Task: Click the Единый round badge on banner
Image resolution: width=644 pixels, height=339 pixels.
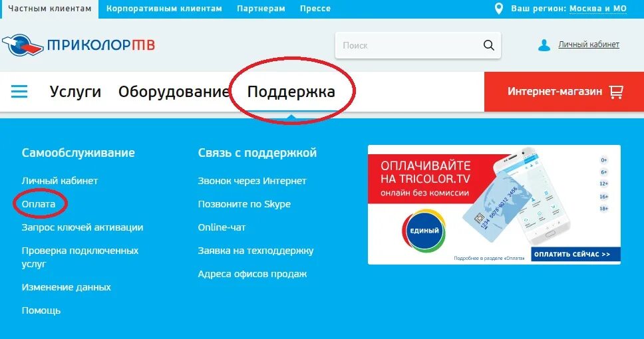Action: point(424,231)
